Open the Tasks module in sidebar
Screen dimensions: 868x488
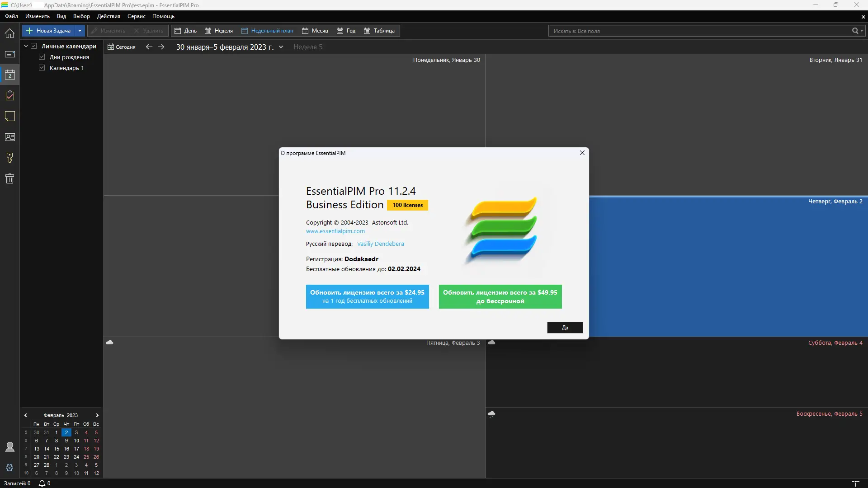pos(9,96)
